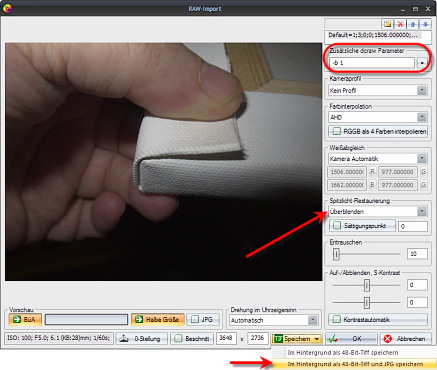The height and width of the screenshot is (370, 437).
Task: Click the blue down arrow icon
Action: coord(425,24)
